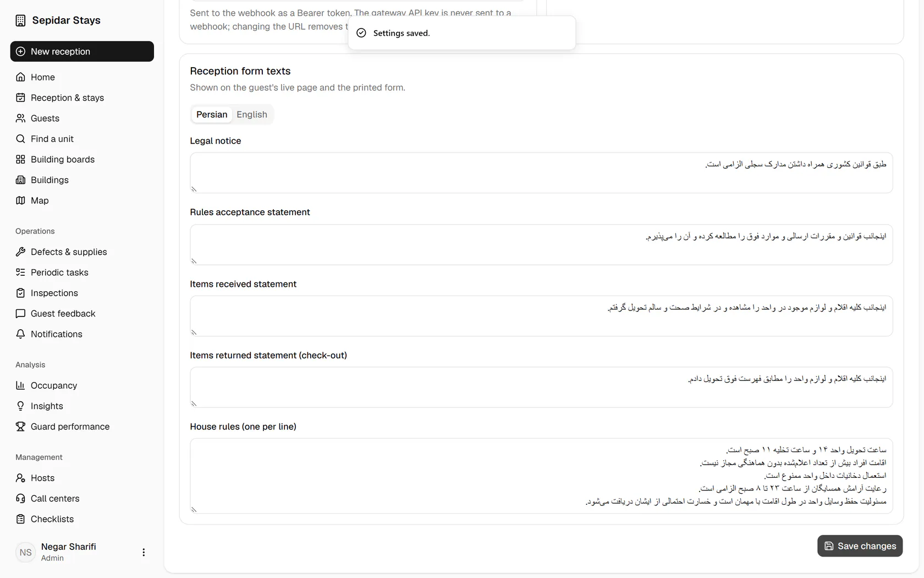Screen dimensions: 924x578
Task: Click the Notifications bell icon
Action: (20, 334)
